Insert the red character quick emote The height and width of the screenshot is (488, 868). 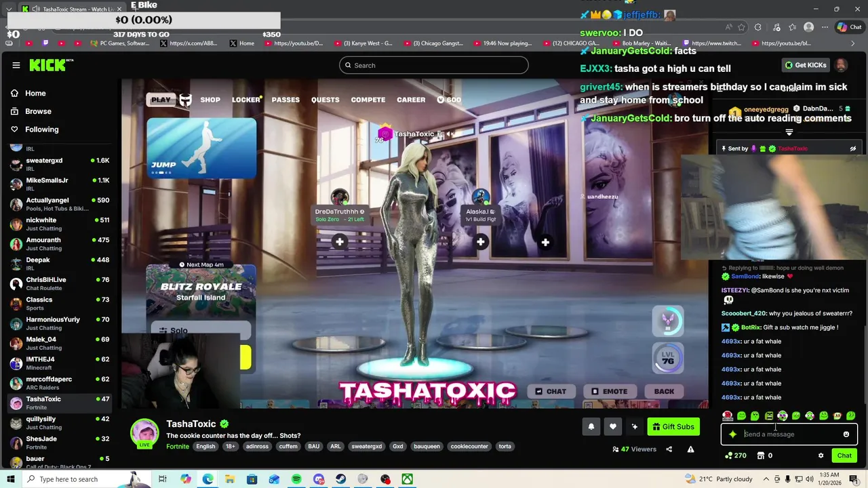[728, 415]
